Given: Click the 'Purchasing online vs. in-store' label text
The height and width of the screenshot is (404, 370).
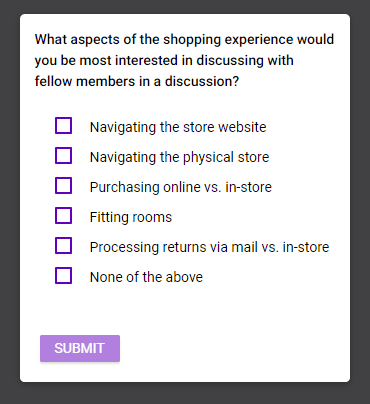Looking at the screenshot, I should coord(181,187).
